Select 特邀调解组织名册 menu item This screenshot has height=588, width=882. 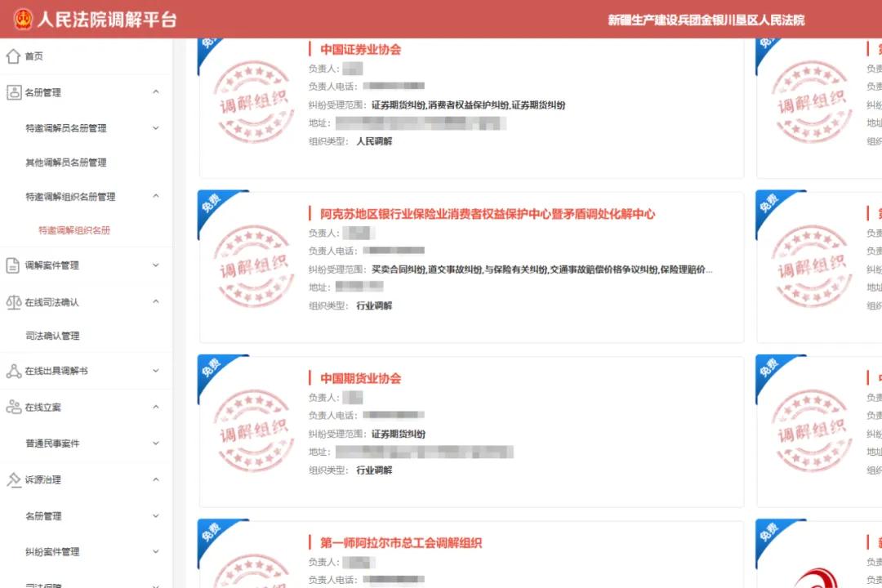74,230
